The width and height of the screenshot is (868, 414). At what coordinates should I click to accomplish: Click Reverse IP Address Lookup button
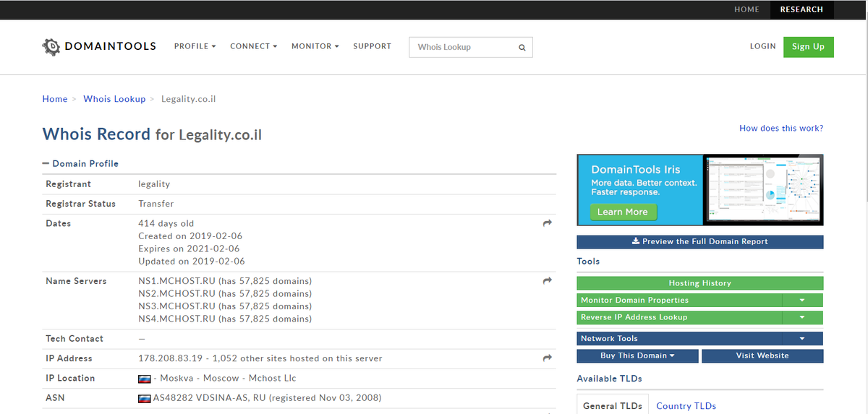click(679, 317)
